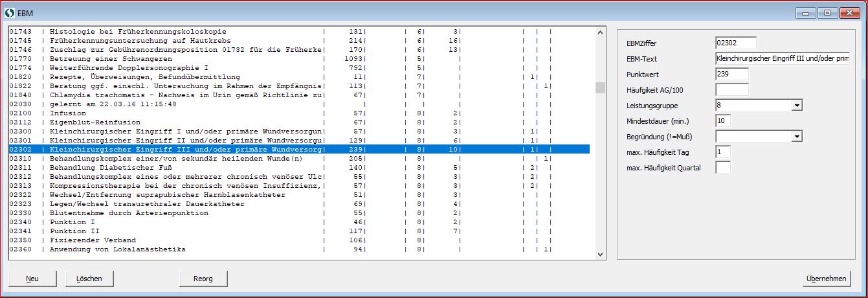The height and width of the screenshot is (298, 868).
Task: Click the max. Häufigkeit Quartal field
Action: pos(723,168)
